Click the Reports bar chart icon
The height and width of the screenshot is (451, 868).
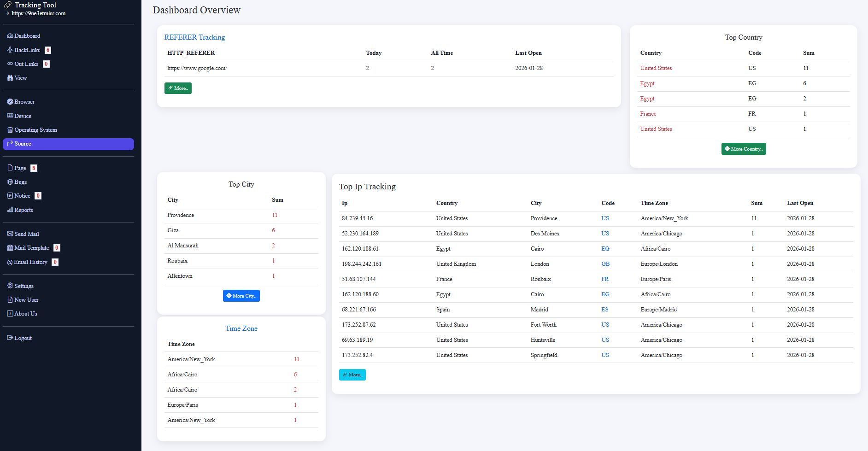pos(10,210)
